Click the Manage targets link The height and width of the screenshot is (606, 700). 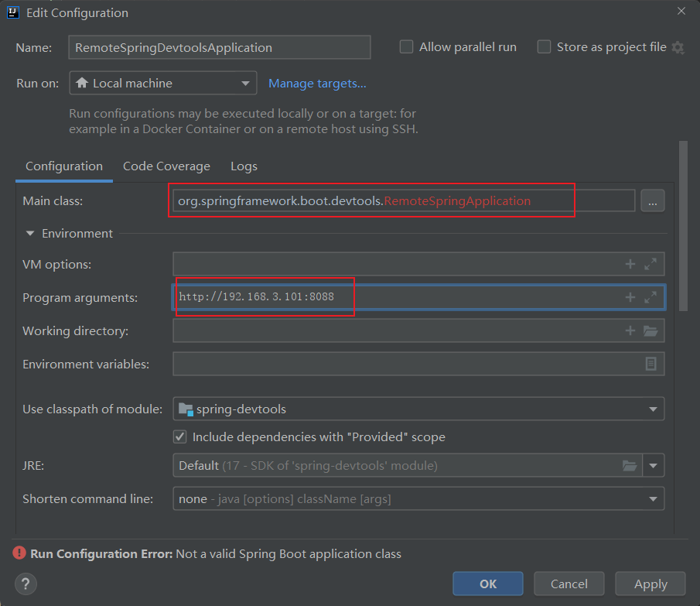click(x=317, y=84)
